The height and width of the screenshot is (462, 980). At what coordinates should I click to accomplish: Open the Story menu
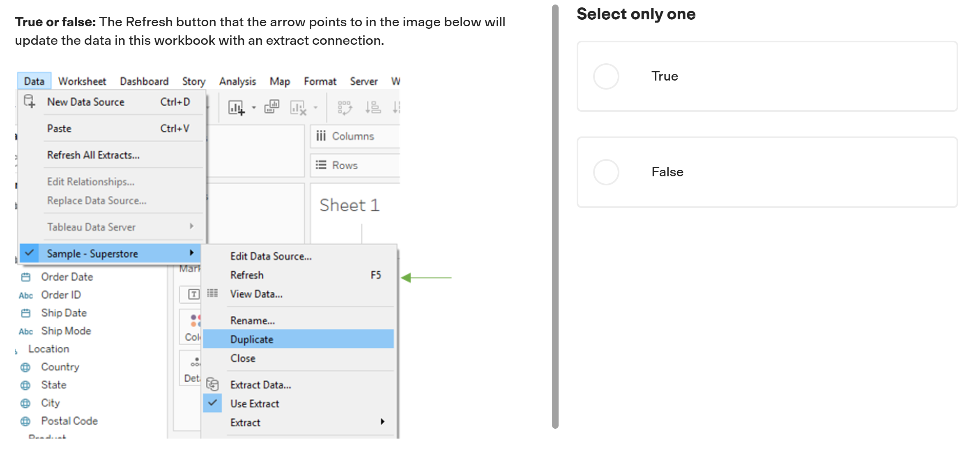coord(194,81)
